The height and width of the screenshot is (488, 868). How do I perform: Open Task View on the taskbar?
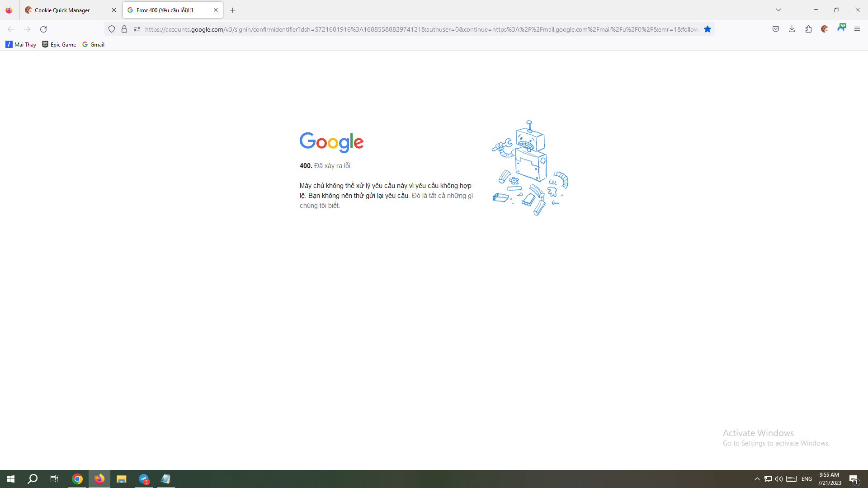click(54, 479)
